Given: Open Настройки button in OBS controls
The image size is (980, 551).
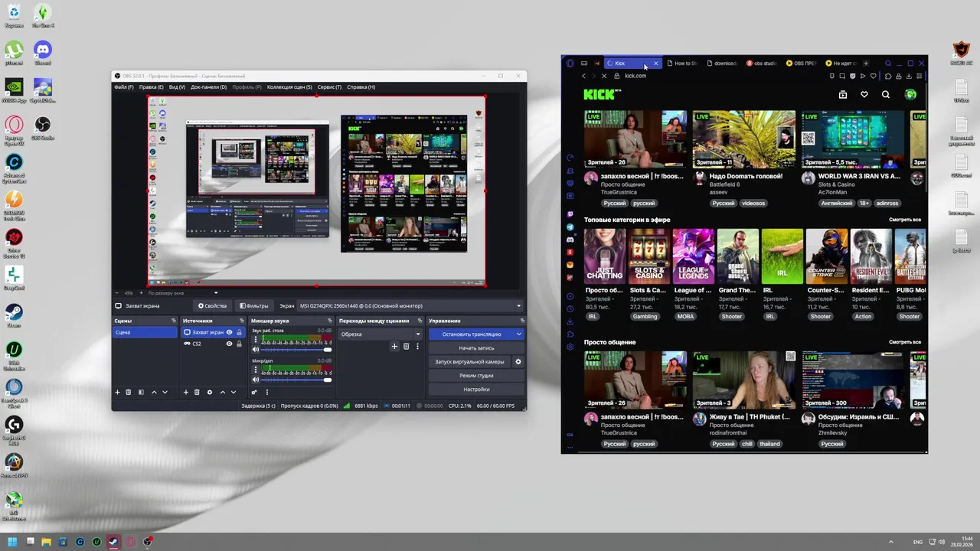Looking at the screenshot, I should 476,390.
